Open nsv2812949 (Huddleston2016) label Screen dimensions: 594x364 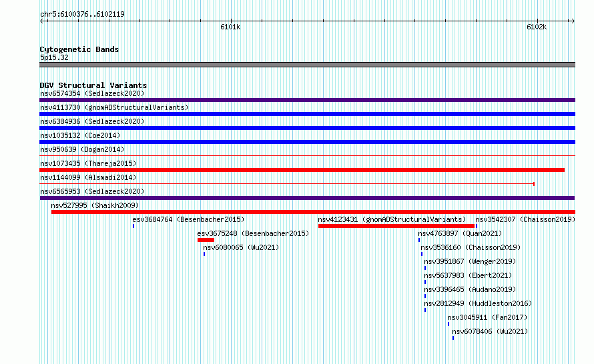[478, 303]
